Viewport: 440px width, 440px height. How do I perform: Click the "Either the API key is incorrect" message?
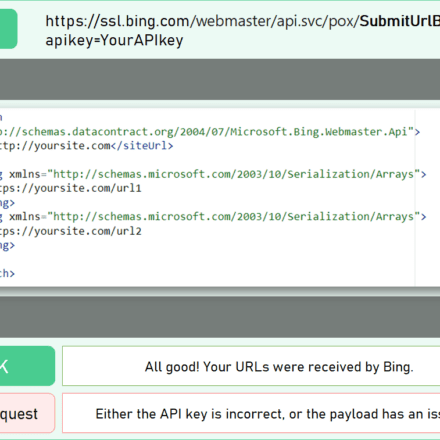click(x=268, y=414)
